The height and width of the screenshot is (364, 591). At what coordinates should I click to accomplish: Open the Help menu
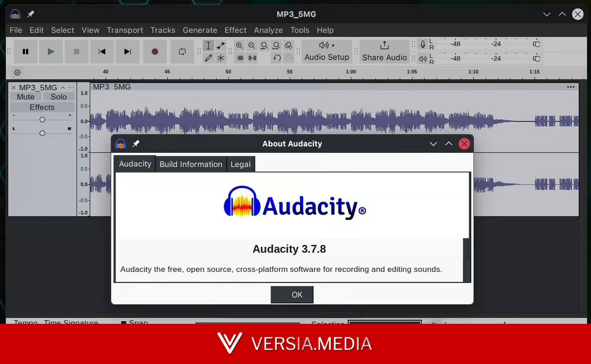(325, 30)
